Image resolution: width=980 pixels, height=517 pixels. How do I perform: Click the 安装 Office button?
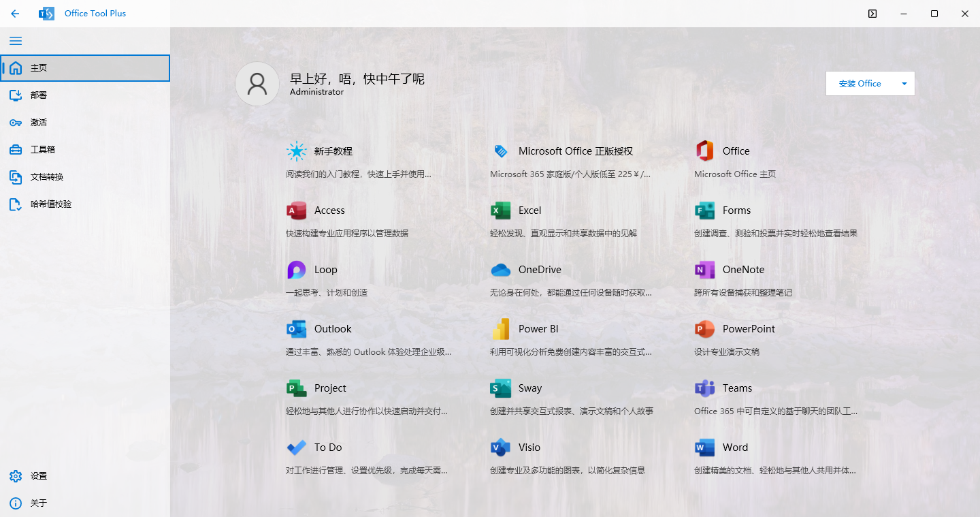tap(860, 84)
